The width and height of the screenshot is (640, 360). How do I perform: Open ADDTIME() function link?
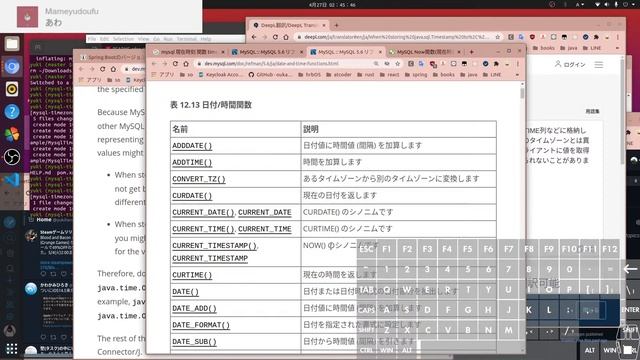coord(192,162)
